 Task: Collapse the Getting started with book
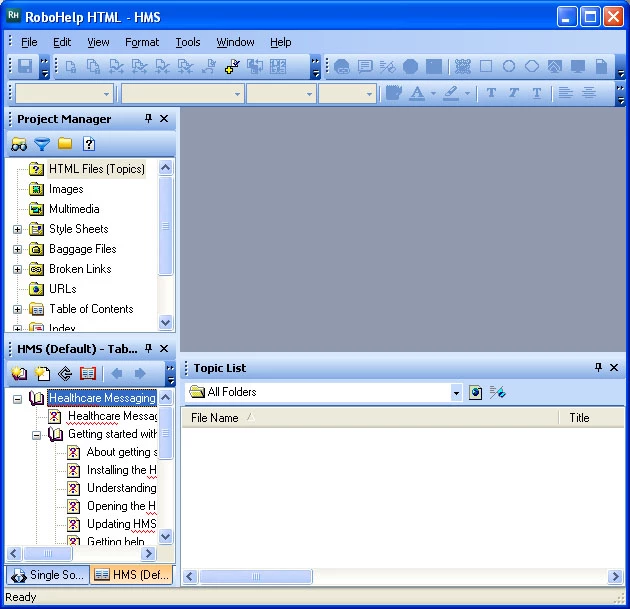[x=37, y=435]
